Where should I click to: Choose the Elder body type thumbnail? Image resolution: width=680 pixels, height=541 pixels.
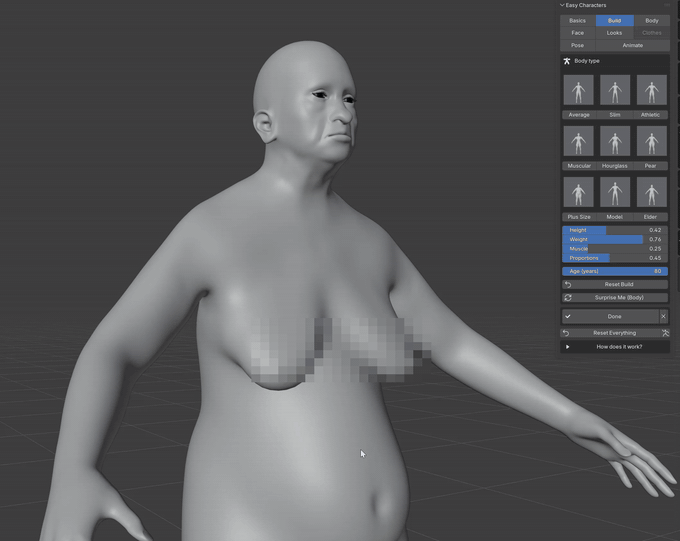coord(651,192)
